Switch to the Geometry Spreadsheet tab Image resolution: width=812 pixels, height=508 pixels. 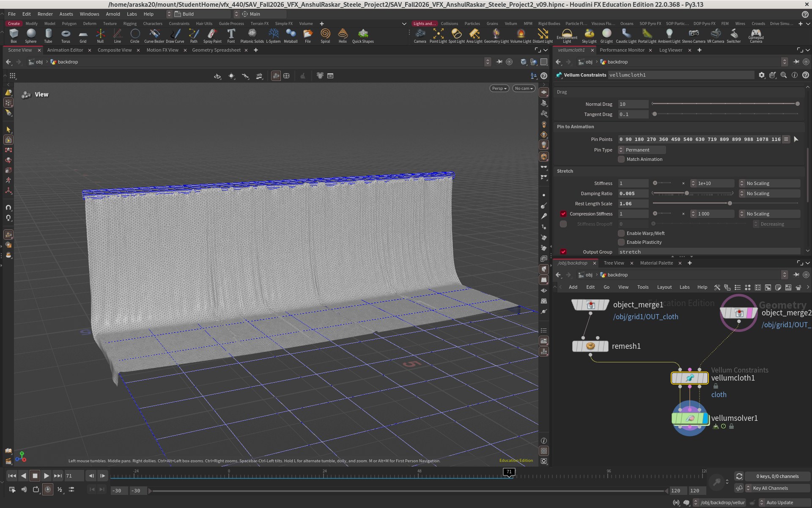click(216, 50)
